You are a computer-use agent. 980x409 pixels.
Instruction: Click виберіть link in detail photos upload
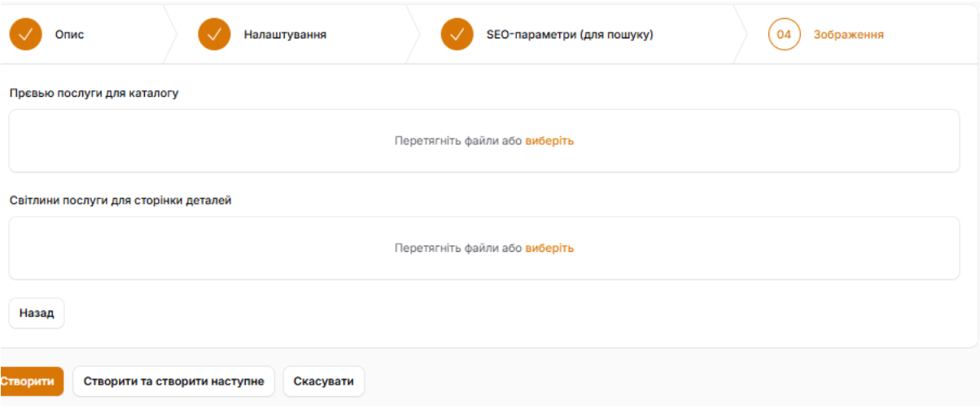point(549,248)
